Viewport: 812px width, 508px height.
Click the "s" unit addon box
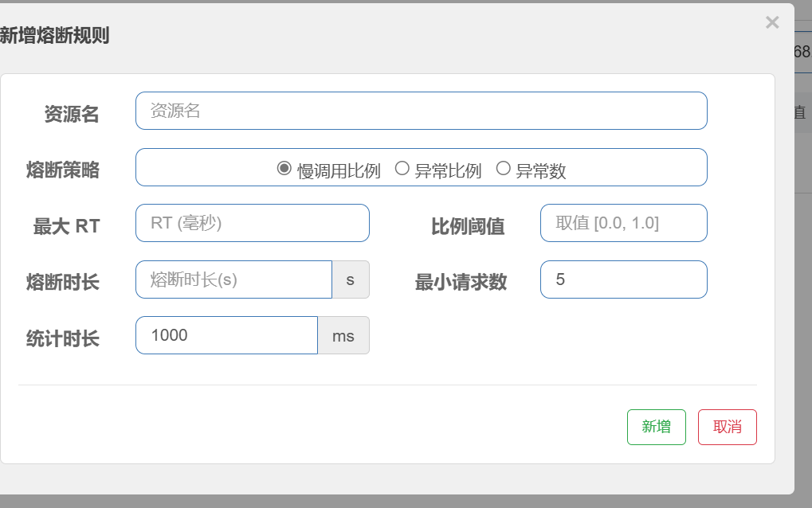click(351, 279)
